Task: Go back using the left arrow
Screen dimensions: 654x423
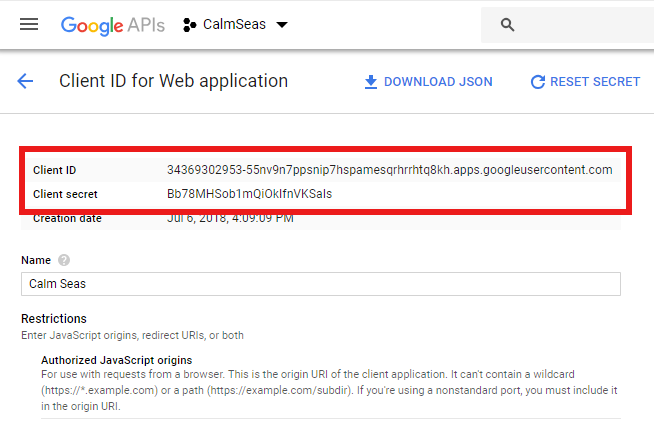Action: click(25, 82)
